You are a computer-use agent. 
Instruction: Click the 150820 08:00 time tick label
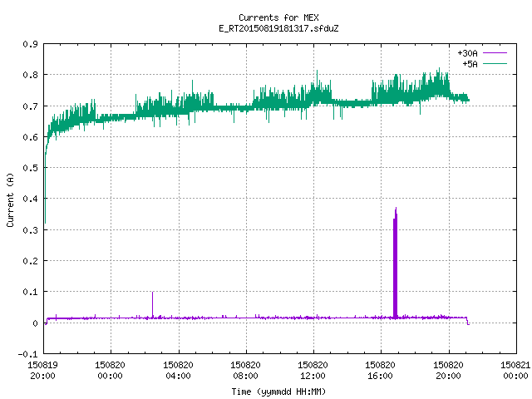pos(246,371)
